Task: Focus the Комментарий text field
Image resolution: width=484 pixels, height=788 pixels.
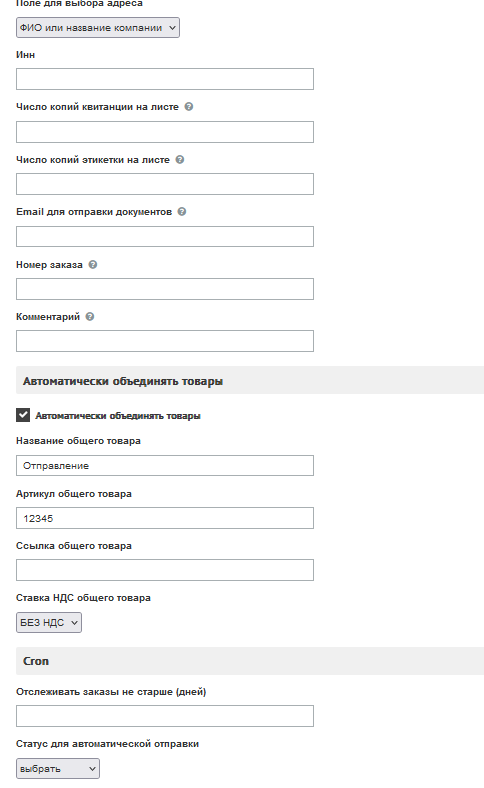Action: (x=165, y=341)
